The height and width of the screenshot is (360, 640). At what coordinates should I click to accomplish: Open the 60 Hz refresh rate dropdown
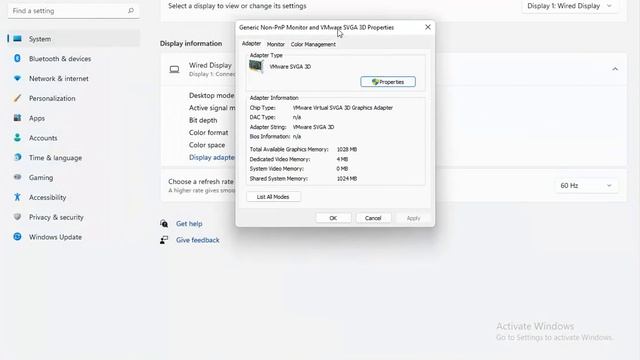pyautogui.click(x=586, y=185)
